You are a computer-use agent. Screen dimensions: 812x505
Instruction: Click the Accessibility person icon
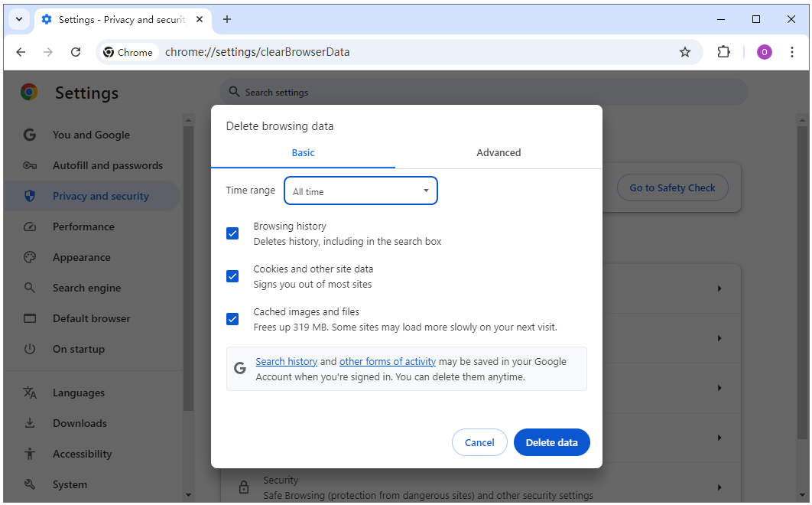pos(29,454)
